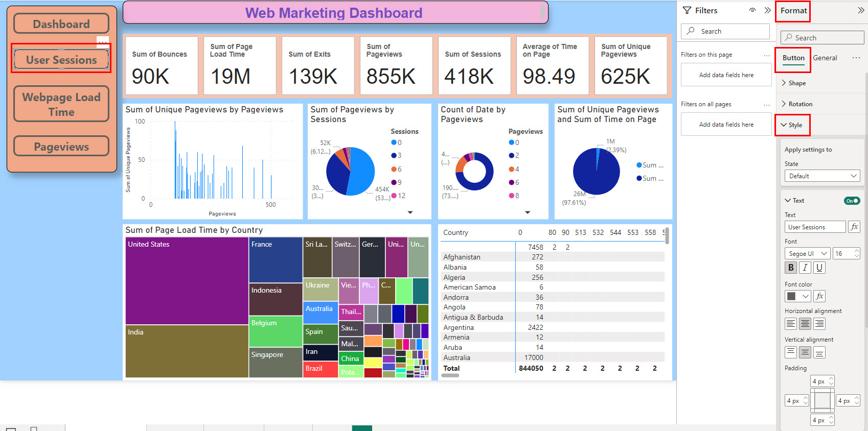This screenshot has width=868, height=431.
Task: Collapse the Format pane with double chevron
Action: click(861, 10)
